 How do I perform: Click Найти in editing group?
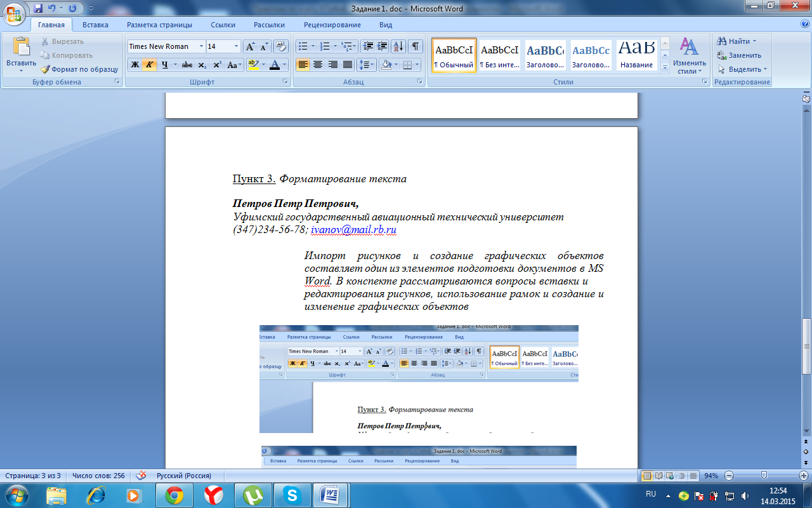click(x=737, y=41)
